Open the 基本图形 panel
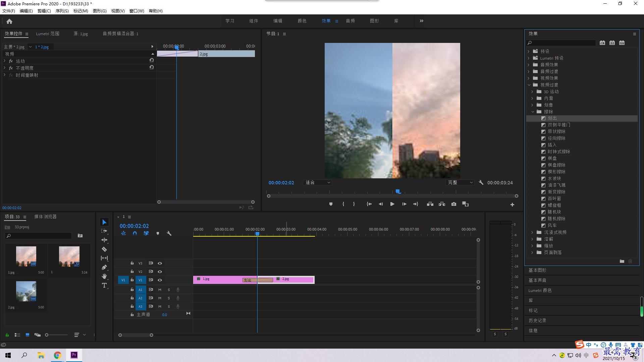This screenshot has width=644, height=362. point(537,270)
